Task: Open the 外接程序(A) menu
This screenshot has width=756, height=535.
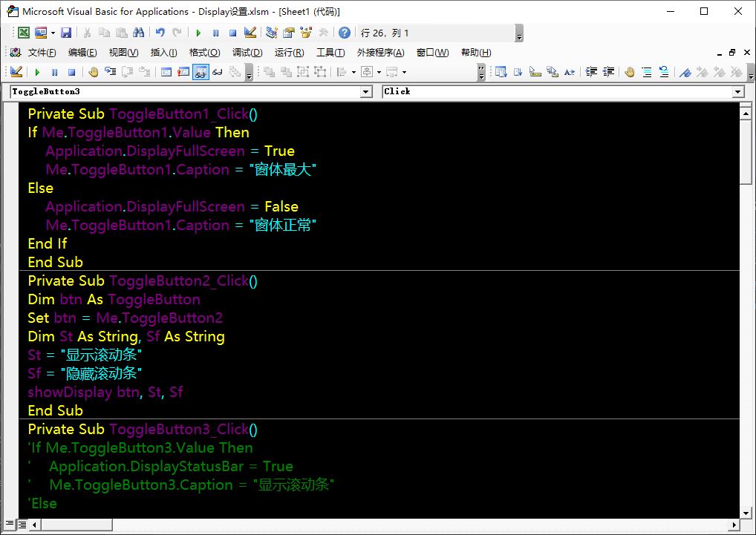Action: point(380,53)
